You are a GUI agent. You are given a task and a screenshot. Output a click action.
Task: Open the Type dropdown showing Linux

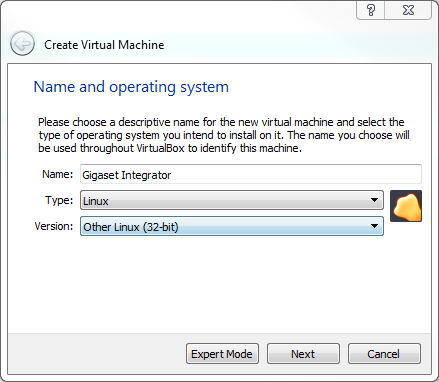coord(232,200)
